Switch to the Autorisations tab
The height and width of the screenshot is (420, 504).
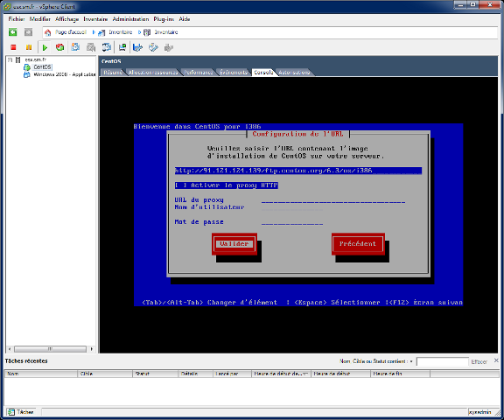[294, 73]
